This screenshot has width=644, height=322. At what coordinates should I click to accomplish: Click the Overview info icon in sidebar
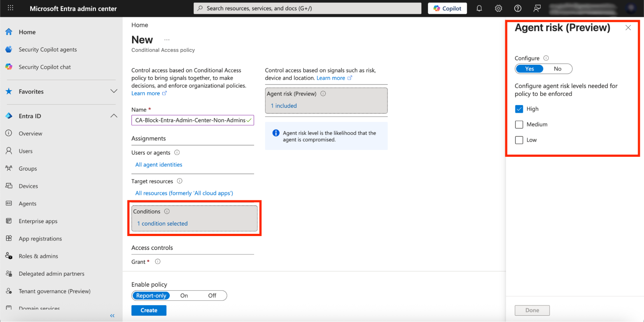click(x=9, y=133)
